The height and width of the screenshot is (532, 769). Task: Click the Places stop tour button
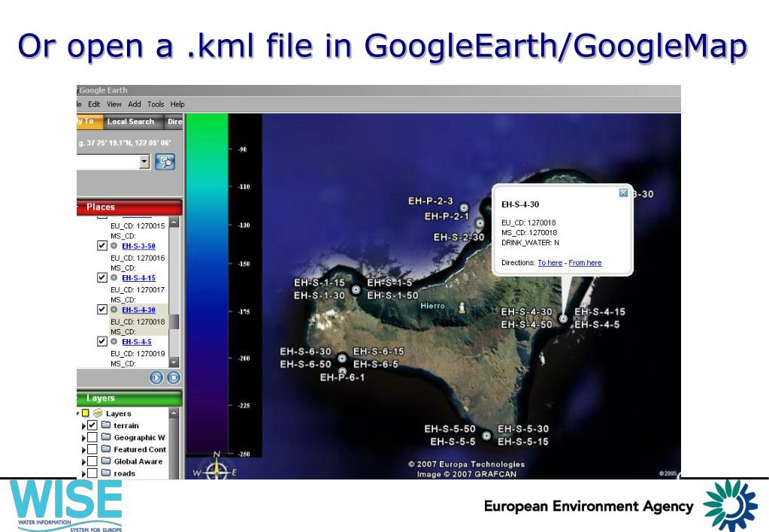[x=174, y=377]
